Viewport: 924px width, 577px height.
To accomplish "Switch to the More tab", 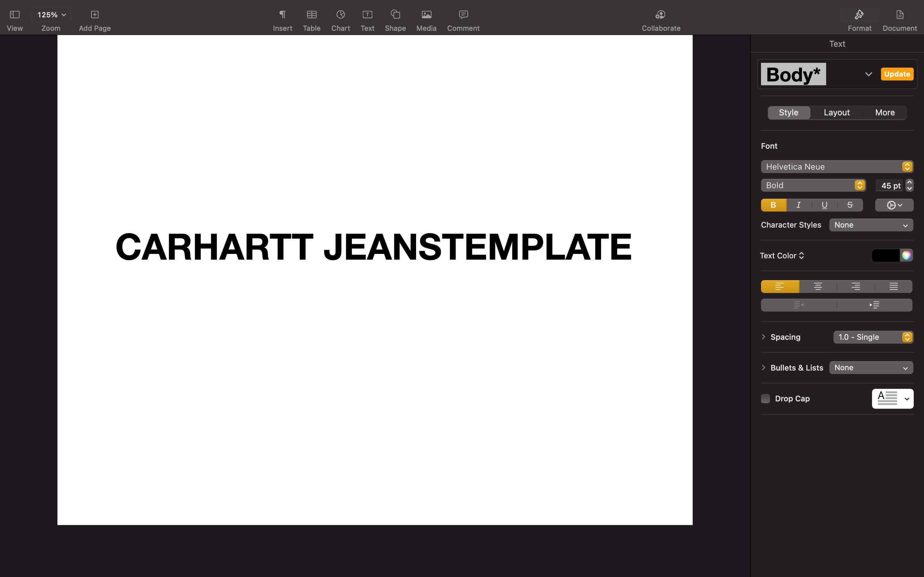I will click(x=885, y=113).
